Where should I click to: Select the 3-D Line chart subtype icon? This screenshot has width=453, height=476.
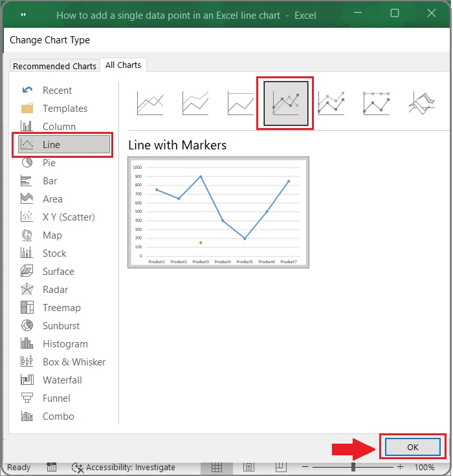(422, 103)
